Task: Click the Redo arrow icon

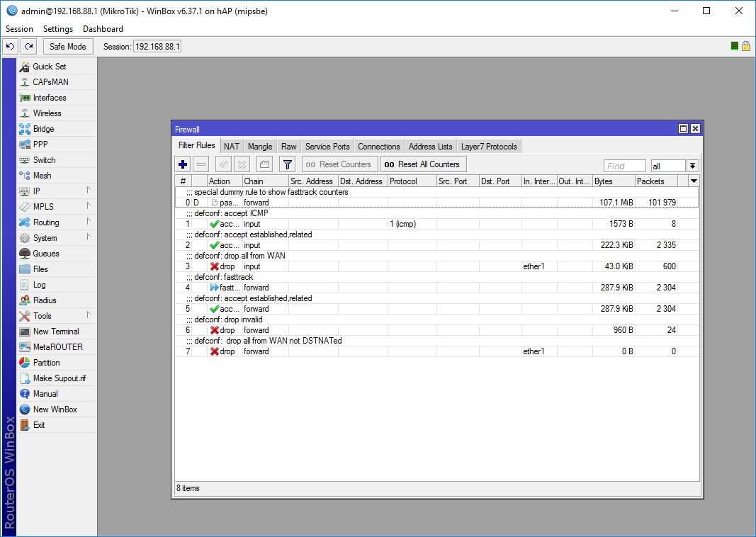Action: (29, 46)
